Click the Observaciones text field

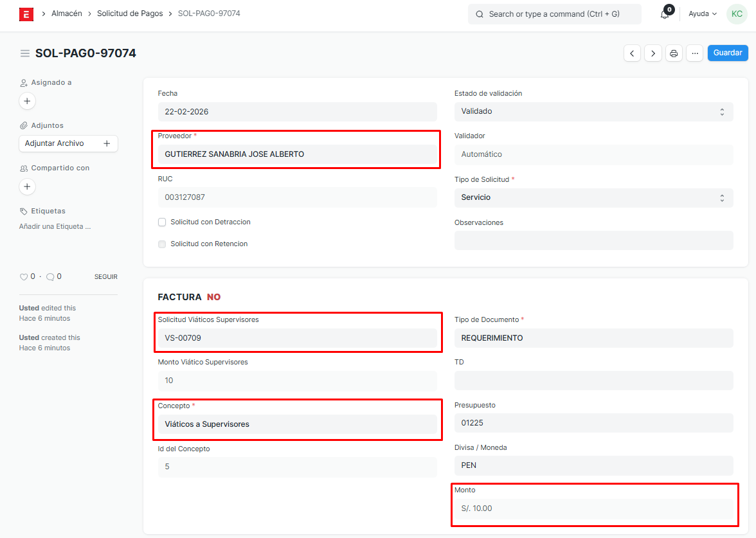click(x=593, y=240)
